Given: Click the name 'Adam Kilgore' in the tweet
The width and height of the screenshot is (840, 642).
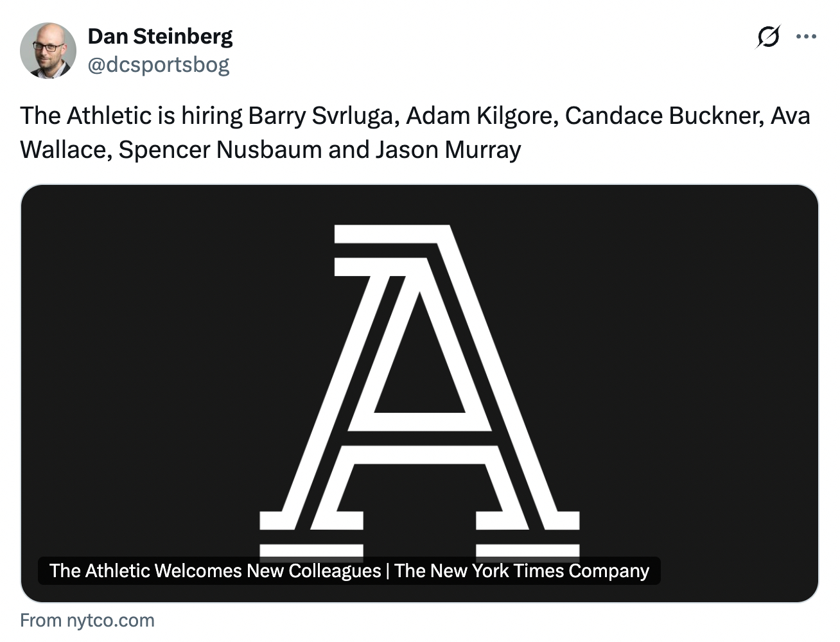Looking at the screenshot, I should 480,116.
